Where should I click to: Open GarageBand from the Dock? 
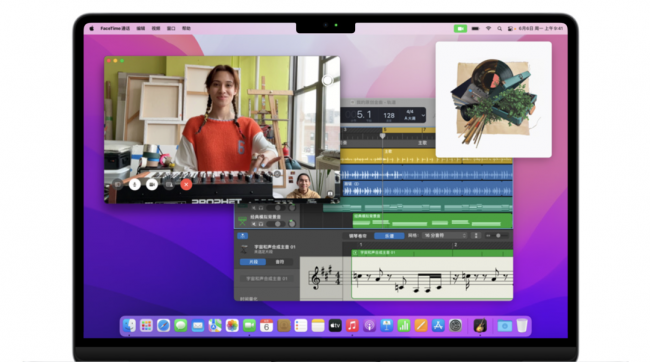click(480, 326)
